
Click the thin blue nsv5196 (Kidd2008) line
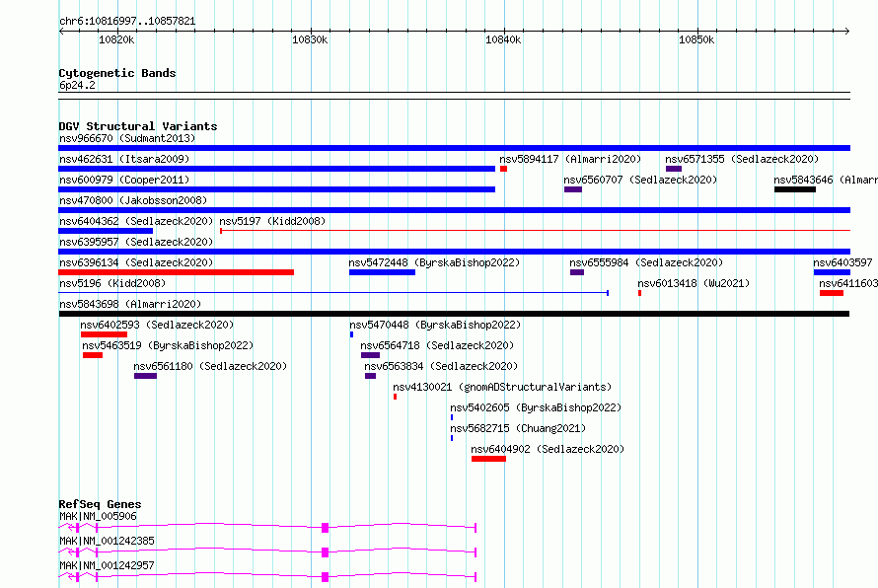[333, 292]
